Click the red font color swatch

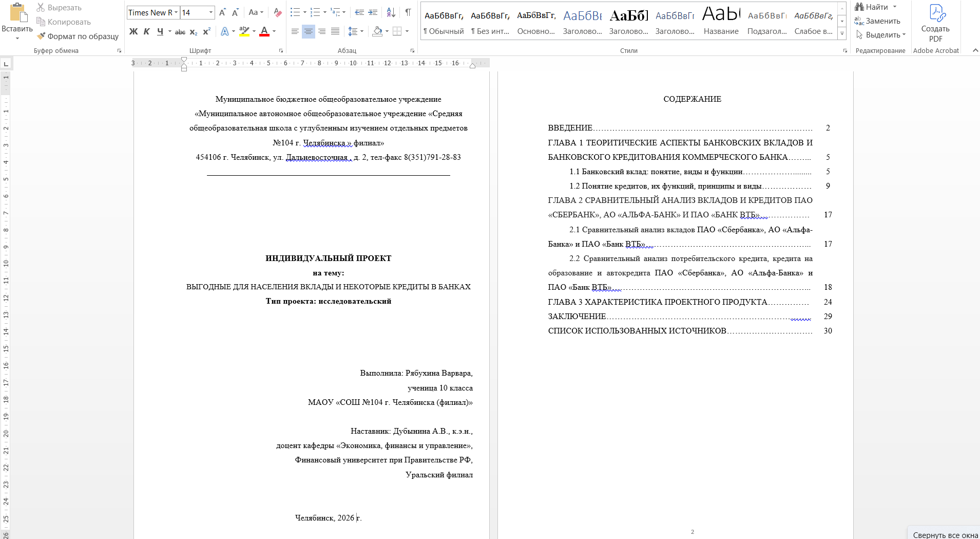pyautogui.click(x=264, y=32)
